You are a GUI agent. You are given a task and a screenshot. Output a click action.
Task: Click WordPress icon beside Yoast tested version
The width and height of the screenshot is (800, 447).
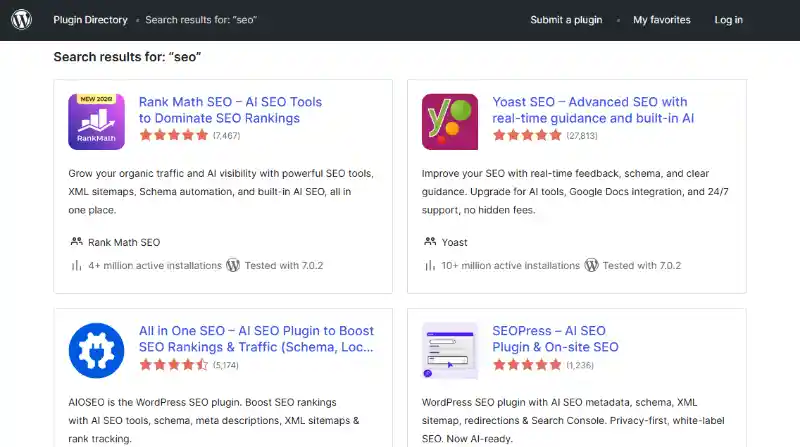point(591,265)
